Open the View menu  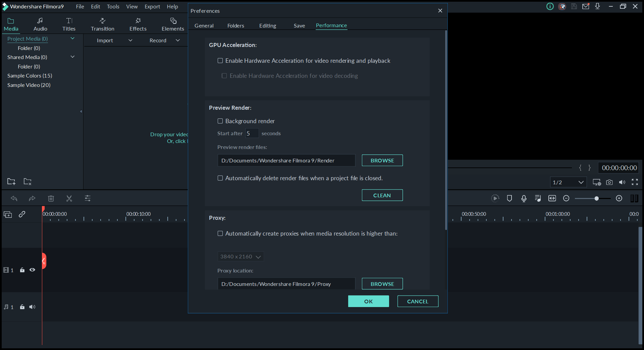tap(132, 6)
